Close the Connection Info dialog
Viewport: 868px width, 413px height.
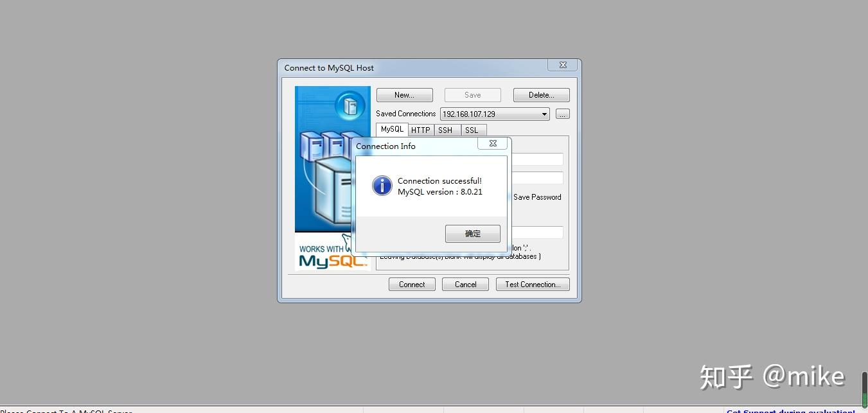point(493,143)
